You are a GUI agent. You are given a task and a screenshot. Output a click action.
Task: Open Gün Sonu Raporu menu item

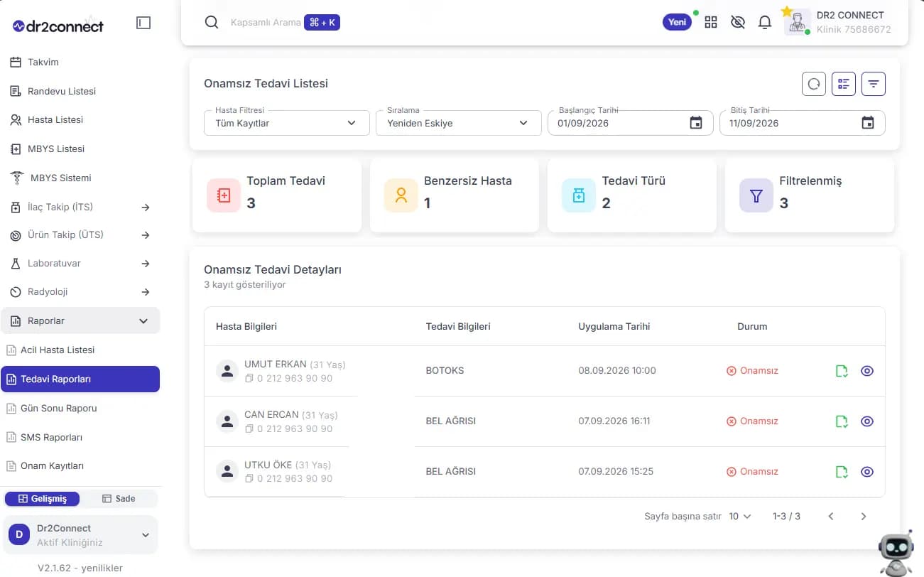pos(59,408)
